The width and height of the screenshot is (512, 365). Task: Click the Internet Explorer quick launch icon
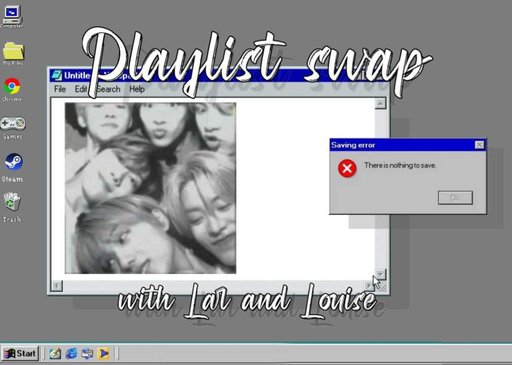[71, 353]
